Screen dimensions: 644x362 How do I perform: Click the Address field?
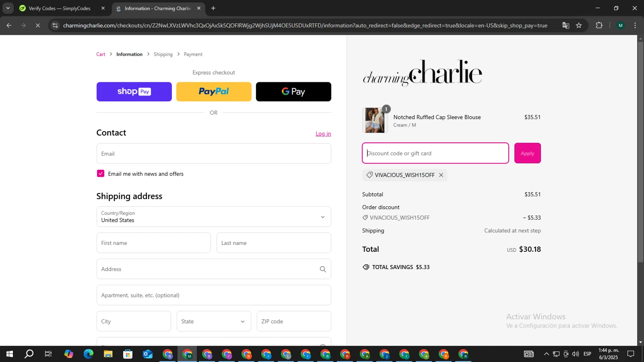click(214, 269)
